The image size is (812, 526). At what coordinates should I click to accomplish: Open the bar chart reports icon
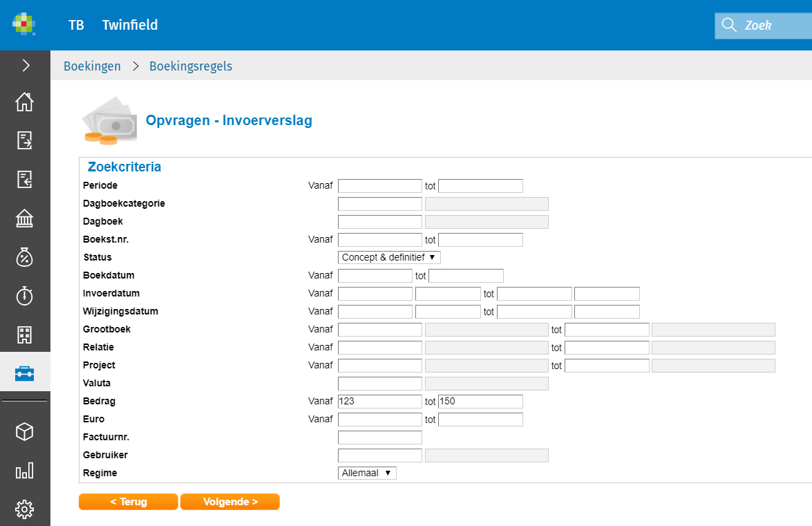(25, 471)
